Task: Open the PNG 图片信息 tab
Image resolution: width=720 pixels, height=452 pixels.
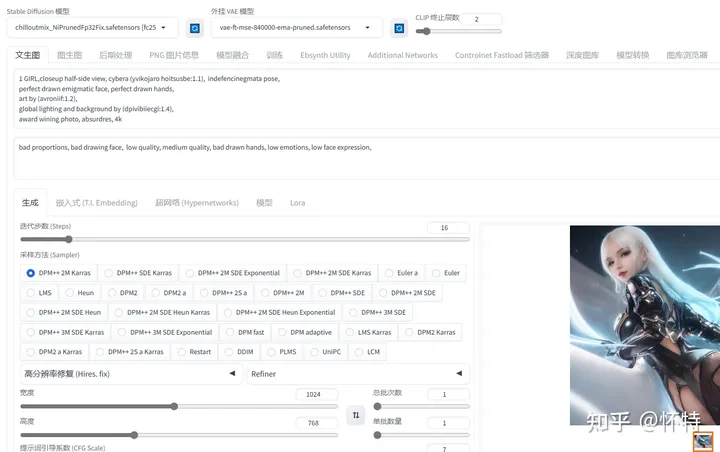Action: coord(174,55)
